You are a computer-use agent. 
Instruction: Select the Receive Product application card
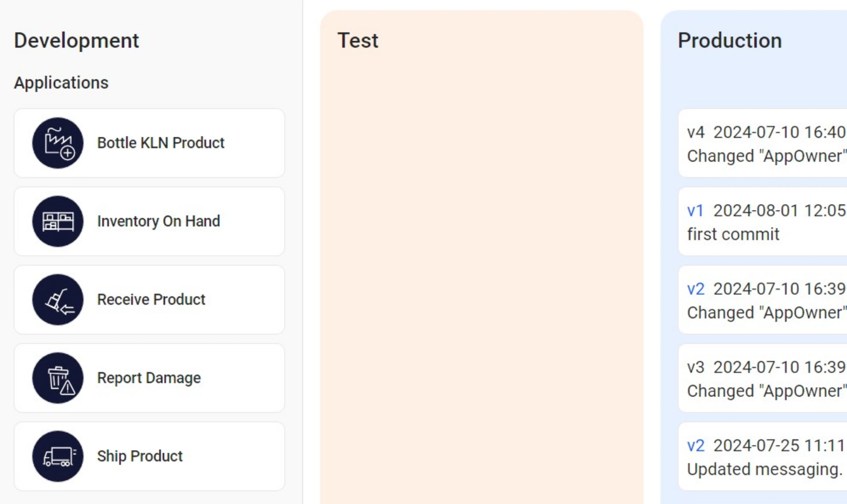[x=149, y=300]
